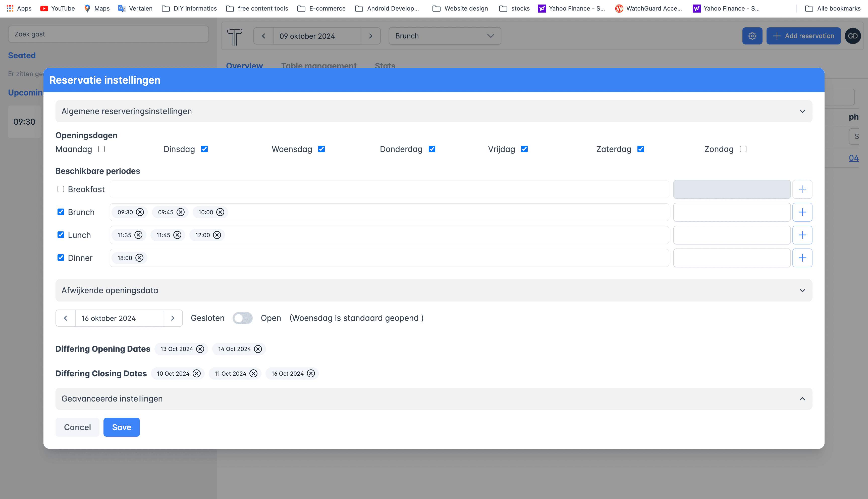868x499 pixels.
Task: Expand the Afwijkende openingsdata section
Action: coord(802,290)
